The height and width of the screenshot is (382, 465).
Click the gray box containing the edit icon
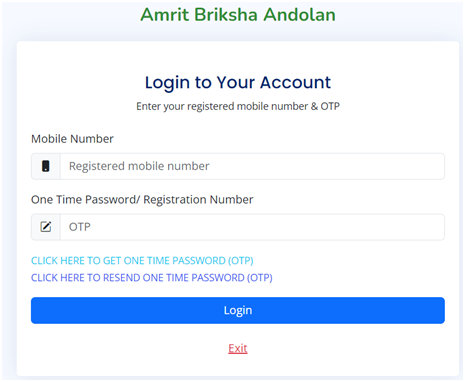click(x=46, y=227)
